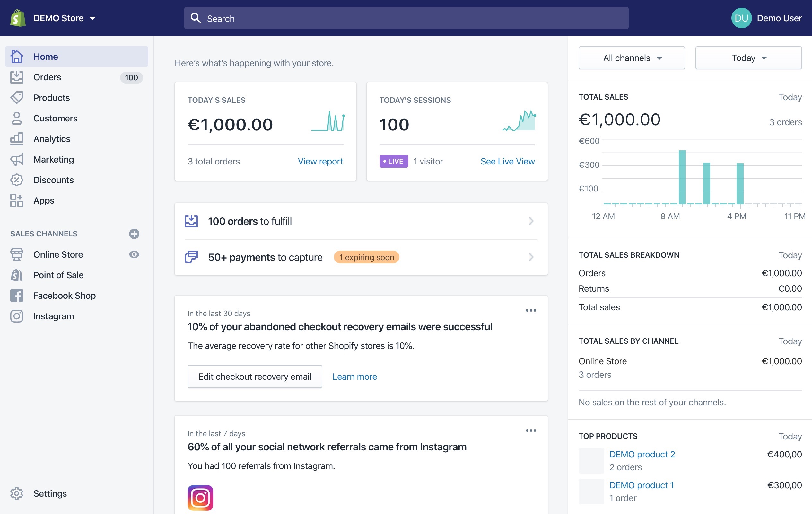The width and height of the screenshot is (812, 514).
Task: Click the Shopify bag logo
Action: click(18, 18)
